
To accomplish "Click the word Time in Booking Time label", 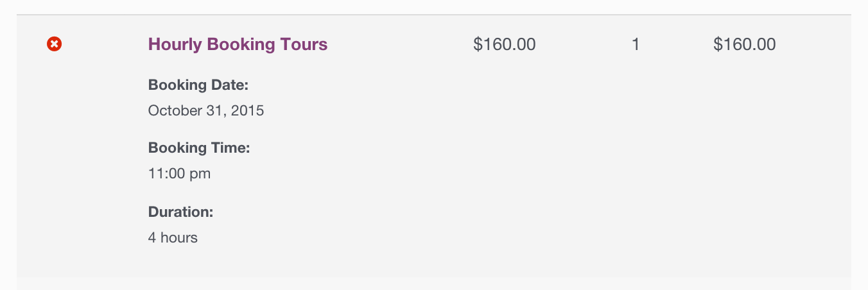I will [231, 148].
